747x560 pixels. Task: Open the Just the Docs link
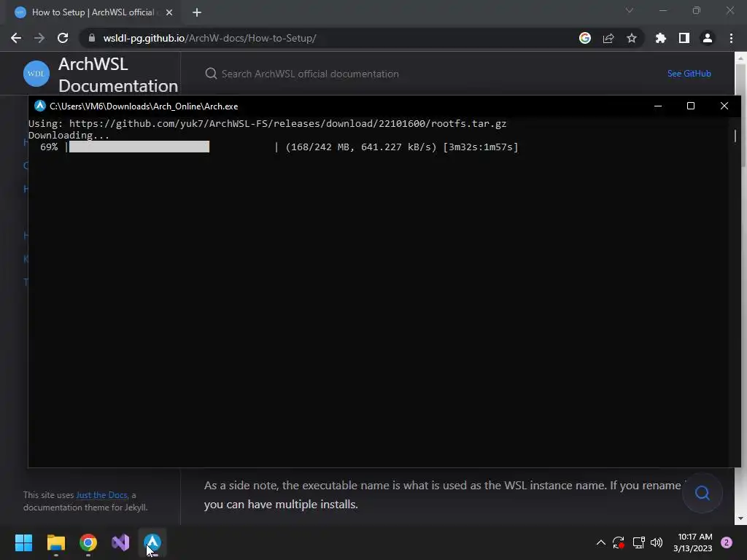coord(101,495)
